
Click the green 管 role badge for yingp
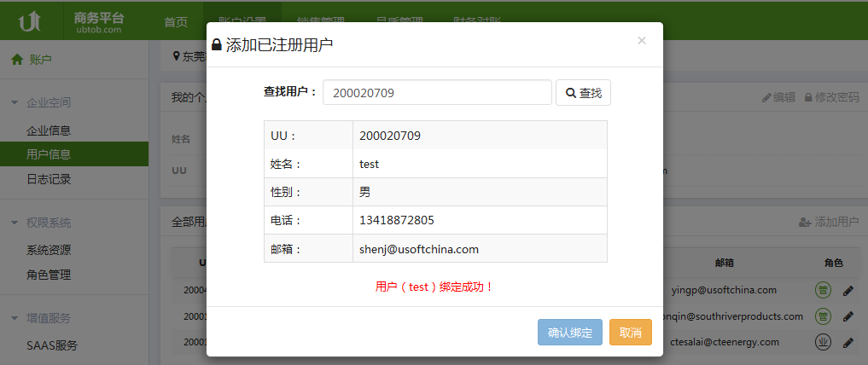click(823, 290)
